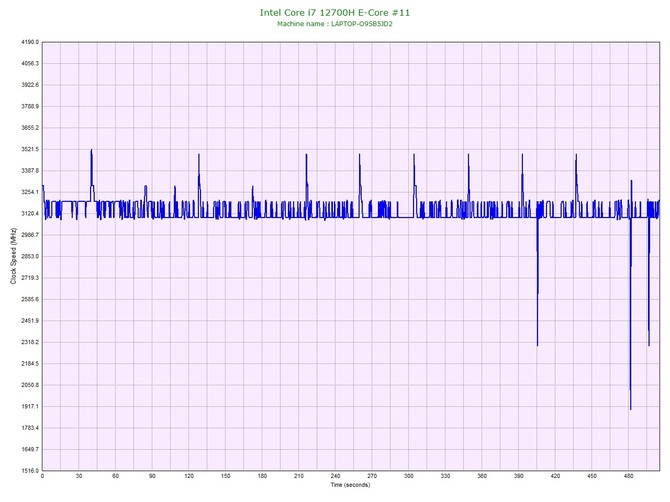This screenshot has height=502, width=670.
Task: Click the 3120.4 y-axis value
Action: [30, 214]
